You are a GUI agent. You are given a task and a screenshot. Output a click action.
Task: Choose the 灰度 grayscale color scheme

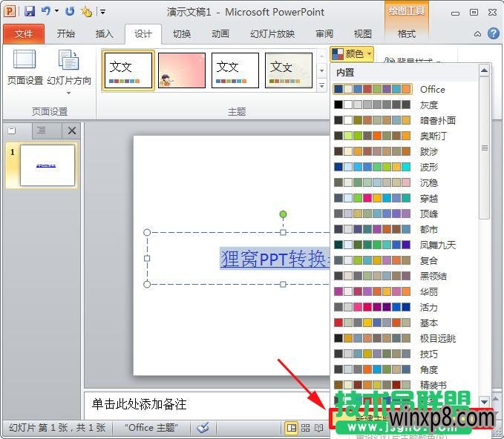click(x=404, y=105)
